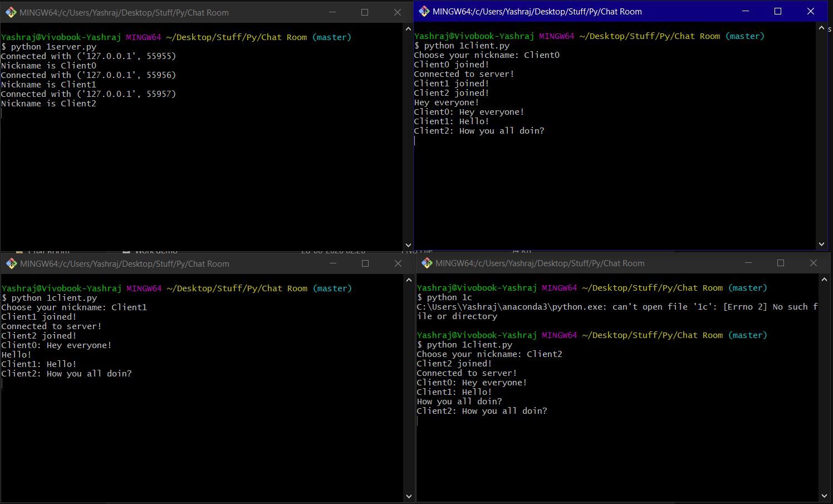Viewport: 833px width, 504px height.
Task: Click 'Client2: How you all doin?' in Client0 window
Action: tap(479, 131)
